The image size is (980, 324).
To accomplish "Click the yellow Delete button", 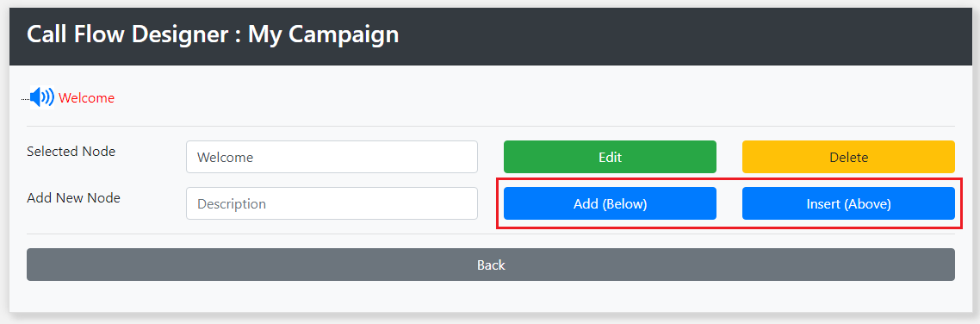I will tap(848, 157).
